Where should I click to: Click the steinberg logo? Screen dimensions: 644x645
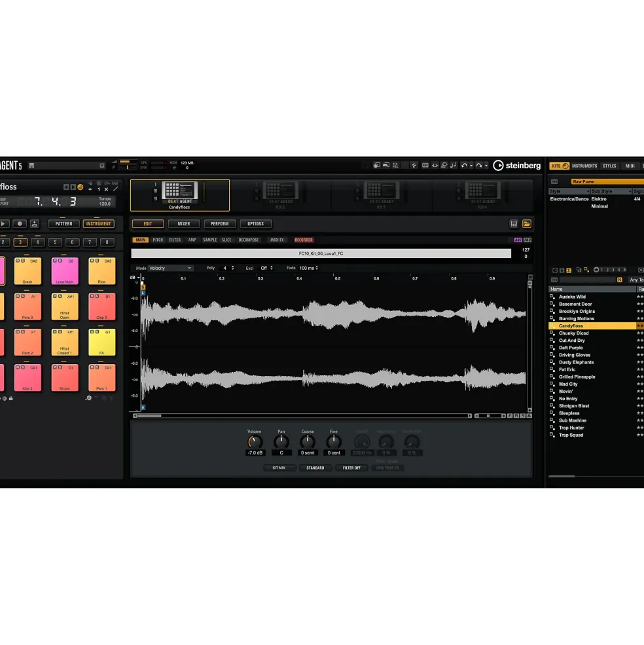517,166
